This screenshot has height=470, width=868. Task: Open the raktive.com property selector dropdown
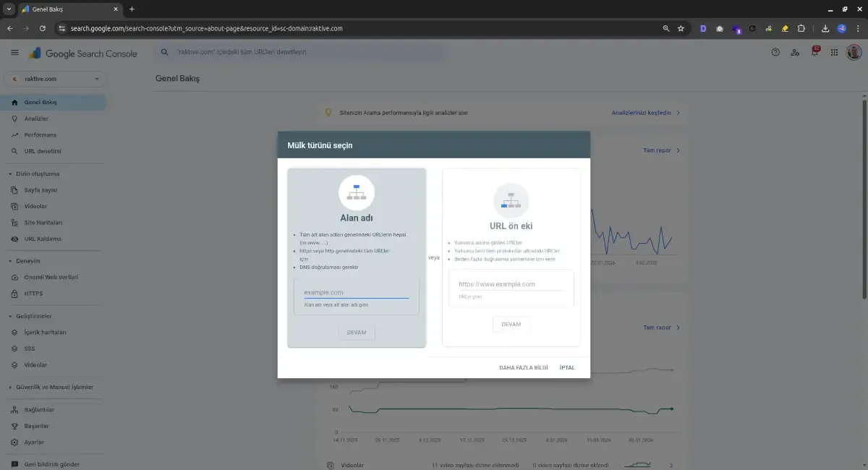pyautogui.click(x=56, y=78)
